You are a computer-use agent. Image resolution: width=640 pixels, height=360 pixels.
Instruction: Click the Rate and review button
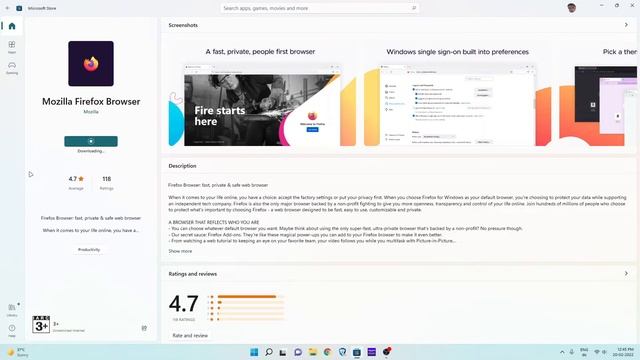pos(190,336)
